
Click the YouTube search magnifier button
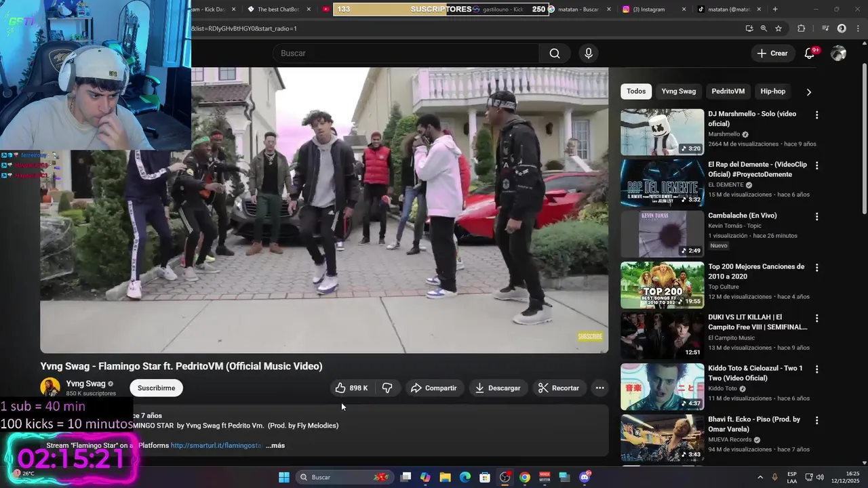click(x=555, y=54)
